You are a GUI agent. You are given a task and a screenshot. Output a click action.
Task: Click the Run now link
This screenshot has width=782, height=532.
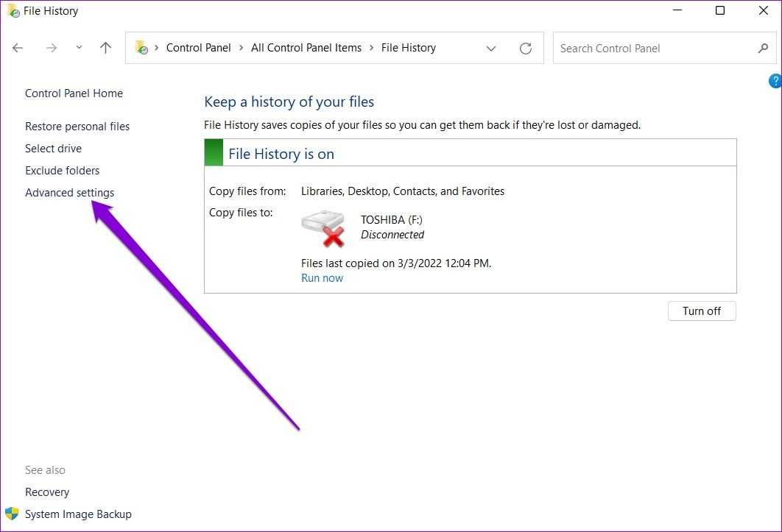(322, 278)
